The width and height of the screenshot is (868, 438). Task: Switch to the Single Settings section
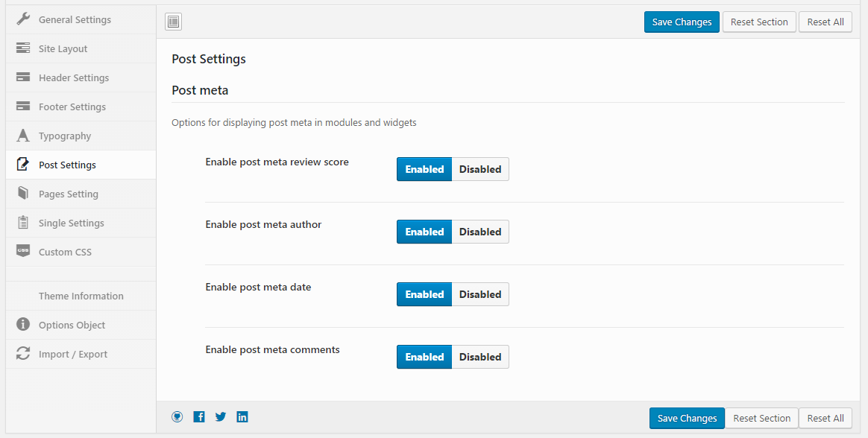click(x=72, y=223)
